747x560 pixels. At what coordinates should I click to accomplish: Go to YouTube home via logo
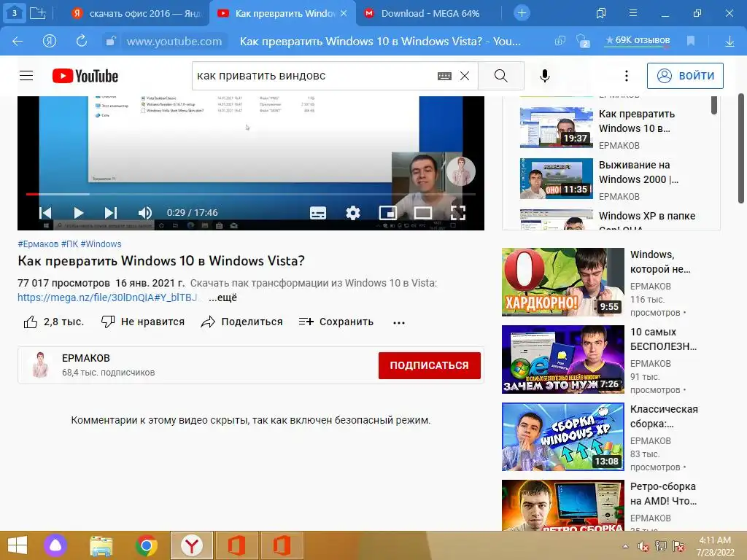pos(85,76)
